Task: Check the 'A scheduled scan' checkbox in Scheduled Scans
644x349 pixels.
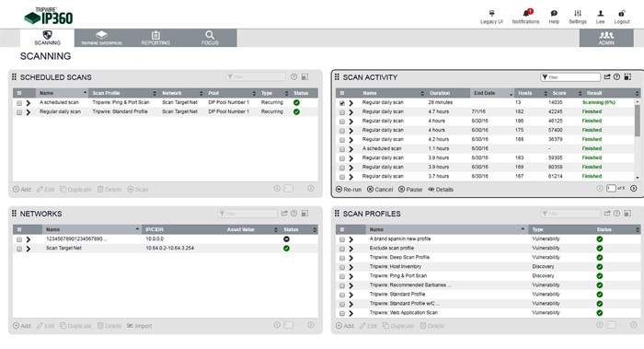Action: coord(19,103)
